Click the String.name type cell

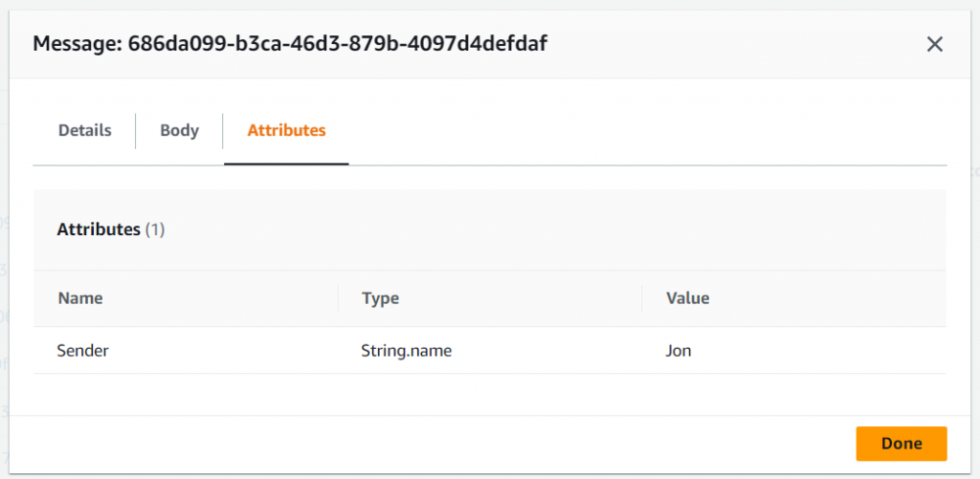pos(406,351)
